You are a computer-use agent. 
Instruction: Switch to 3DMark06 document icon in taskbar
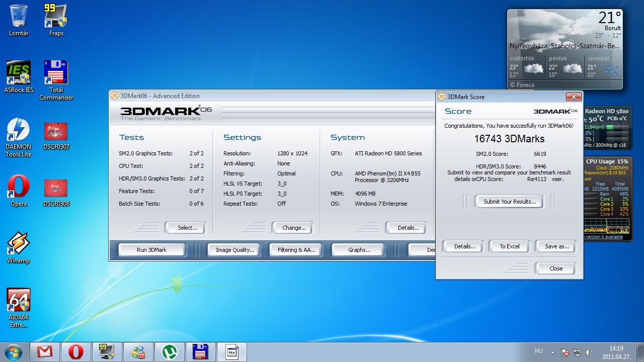point(232,352)
